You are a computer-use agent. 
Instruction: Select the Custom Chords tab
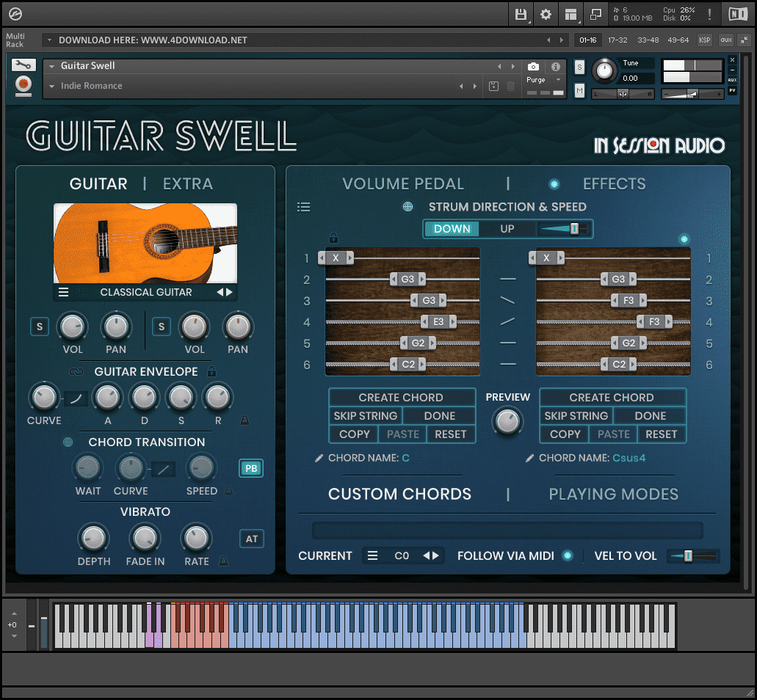[399, 494]
